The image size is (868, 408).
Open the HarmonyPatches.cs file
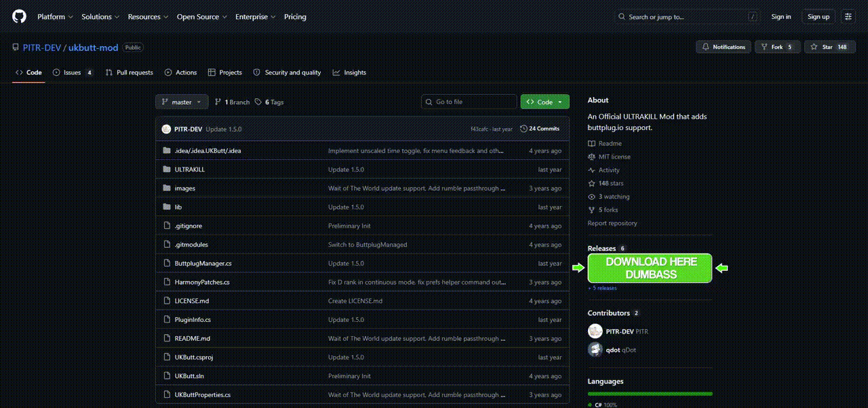202,282
